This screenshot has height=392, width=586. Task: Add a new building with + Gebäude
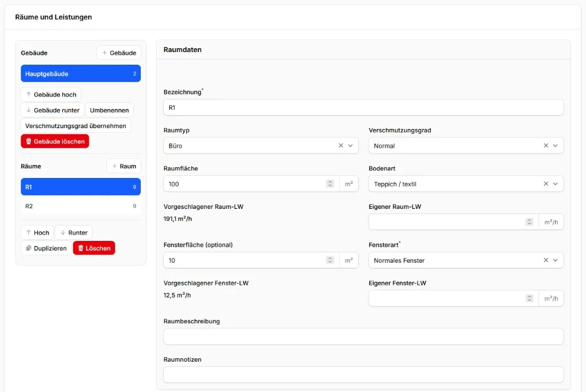[x=119, y=53]
